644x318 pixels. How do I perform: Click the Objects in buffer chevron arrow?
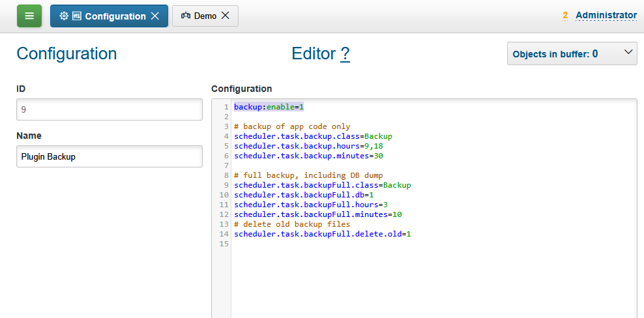pyautogui.click(x=628, y=52)
